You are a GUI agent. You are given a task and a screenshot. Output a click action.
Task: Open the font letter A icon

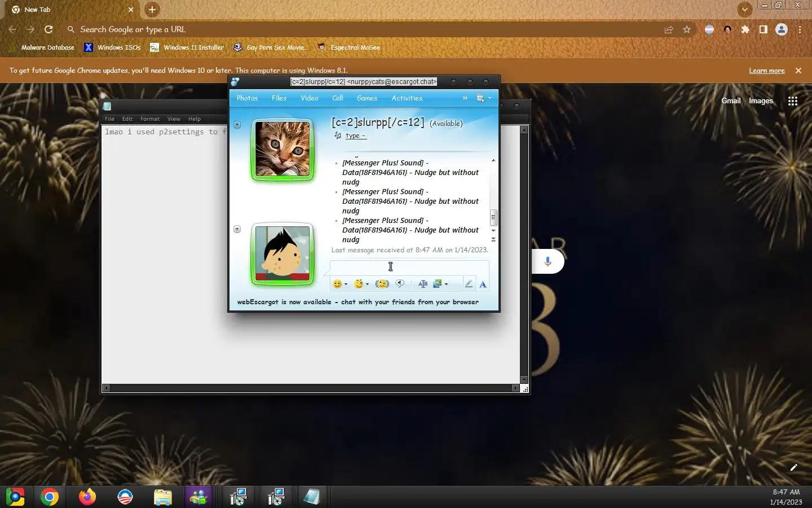tap(483, 284)
